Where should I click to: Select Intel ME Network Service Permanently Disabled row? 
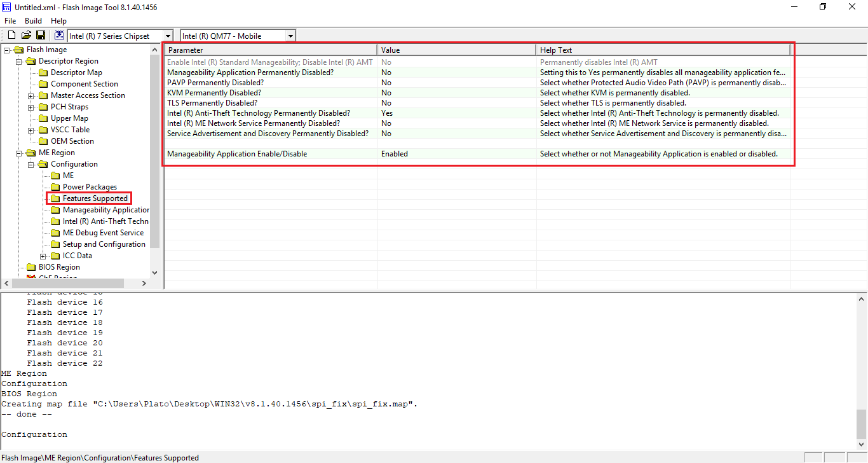click(478, 123)
